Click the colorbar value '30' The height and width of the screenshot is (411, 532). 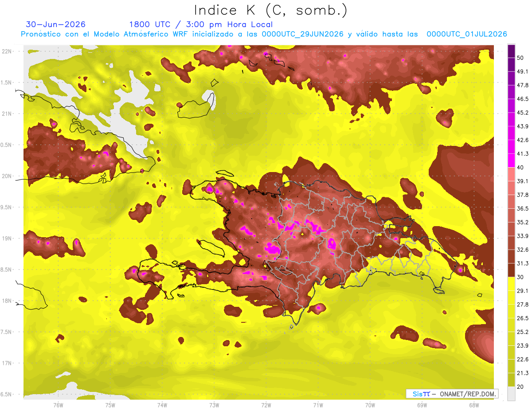pyautogui.click(x=520, y=277)
